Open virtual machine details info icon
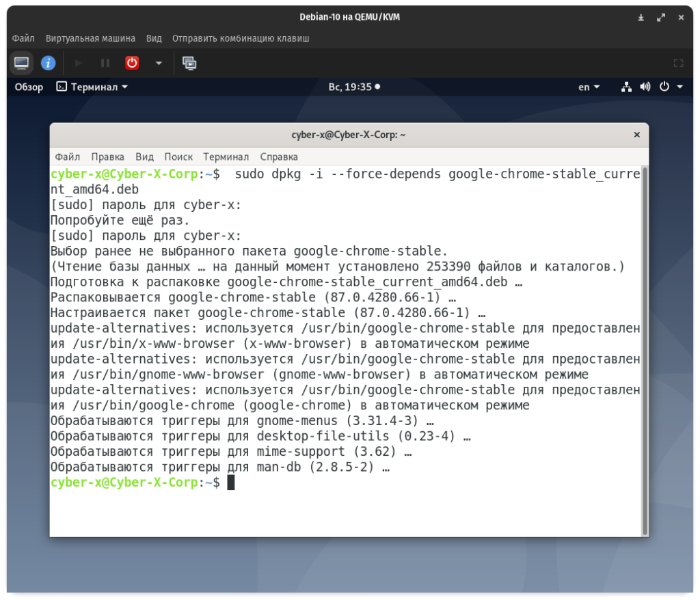 point(48,63)
